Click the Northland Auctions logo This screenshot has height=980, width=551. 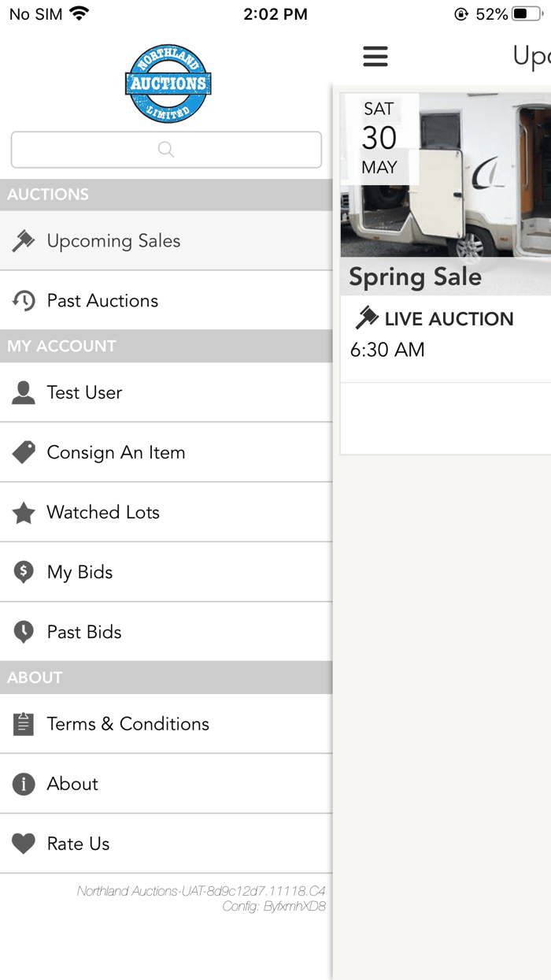point(168,83)
